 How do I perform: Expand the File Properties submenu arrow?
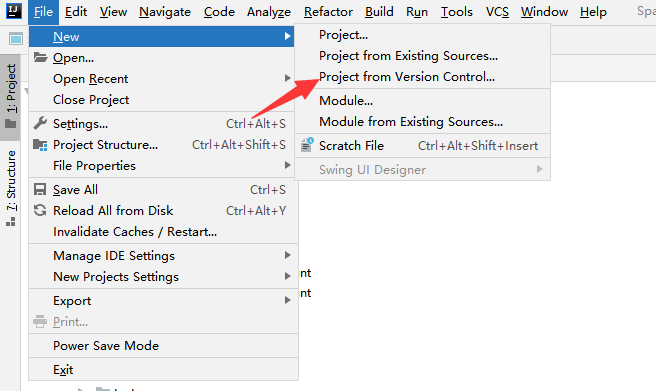[287, 165]
